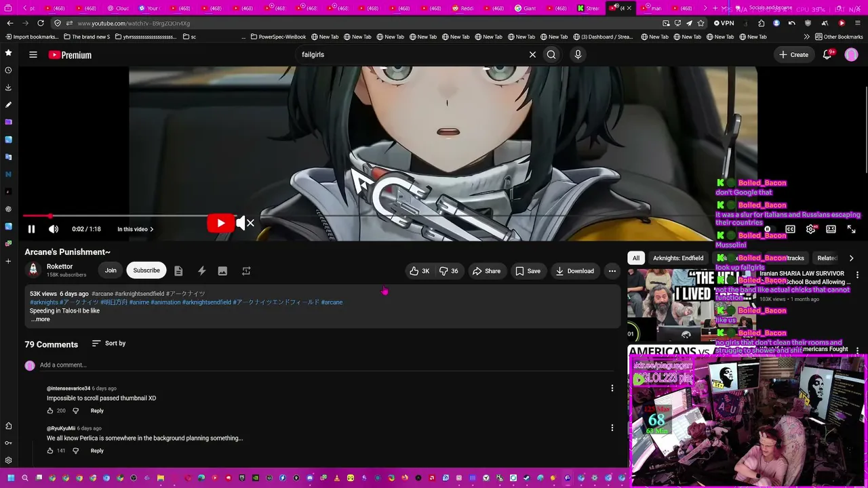Open the YouTube guide hamburger menu
Viewport: 868px width, 488px height.
(33, 55)
